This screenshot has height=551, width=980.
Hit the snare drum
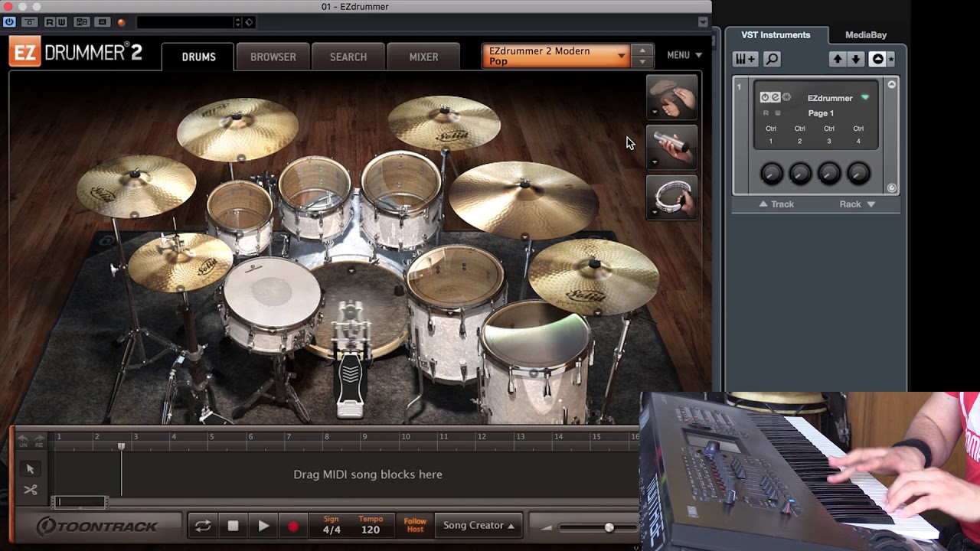[271, 295]
